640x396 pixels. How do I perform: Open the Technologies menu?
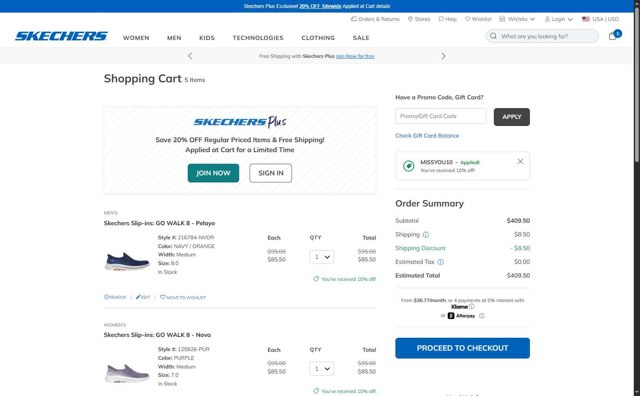pos(258,38)
